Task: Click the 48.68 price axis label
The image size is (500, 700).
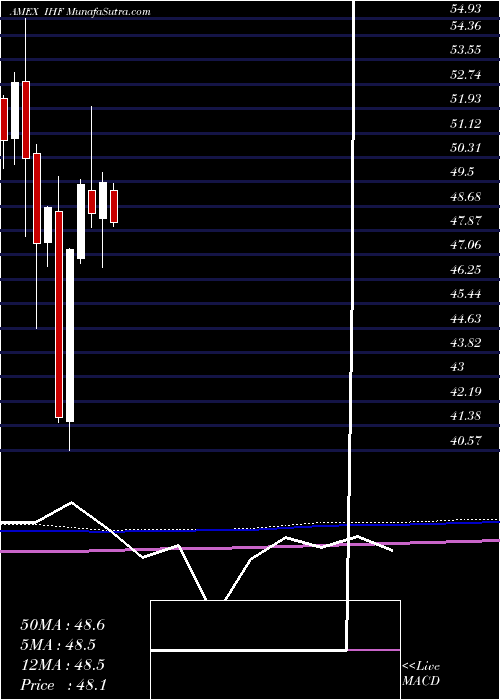Action: [x=466, y=196]
